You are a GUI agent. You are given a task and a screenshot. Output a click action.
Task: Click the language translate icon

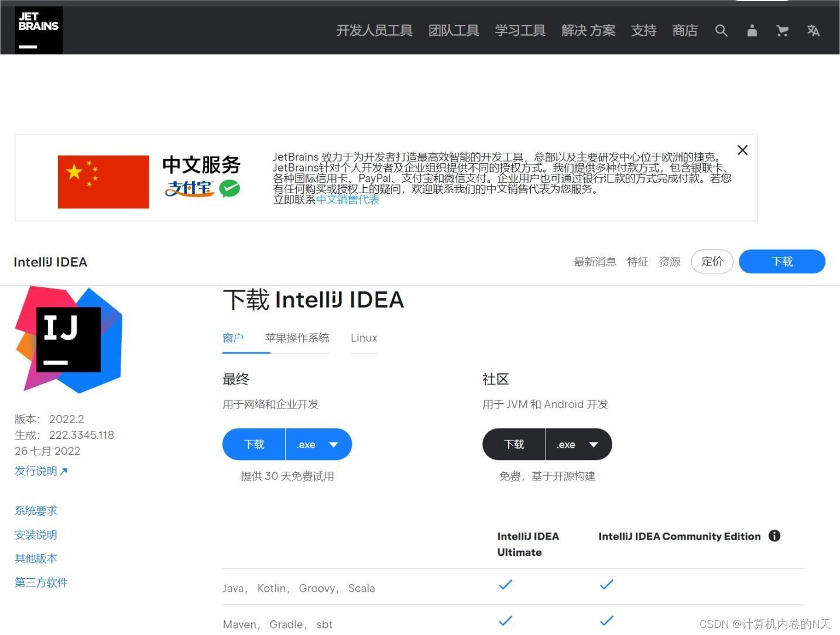click(813, 30)
